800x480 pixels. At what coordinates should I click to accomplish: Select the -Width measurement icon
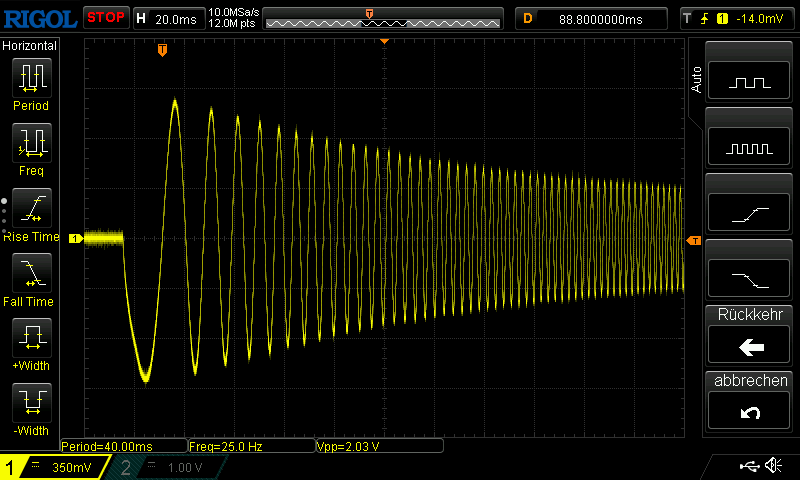[x=31, y=403]
